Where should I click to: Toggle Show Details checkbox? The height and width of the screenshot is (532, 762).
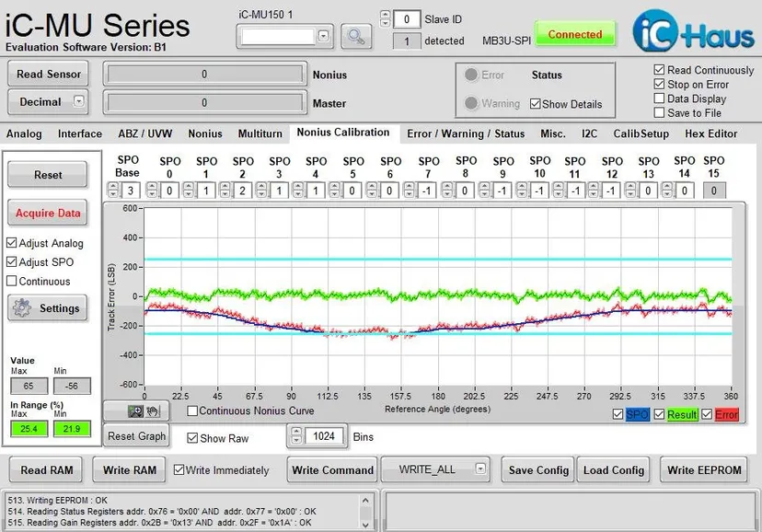click(x=535, y=104)
